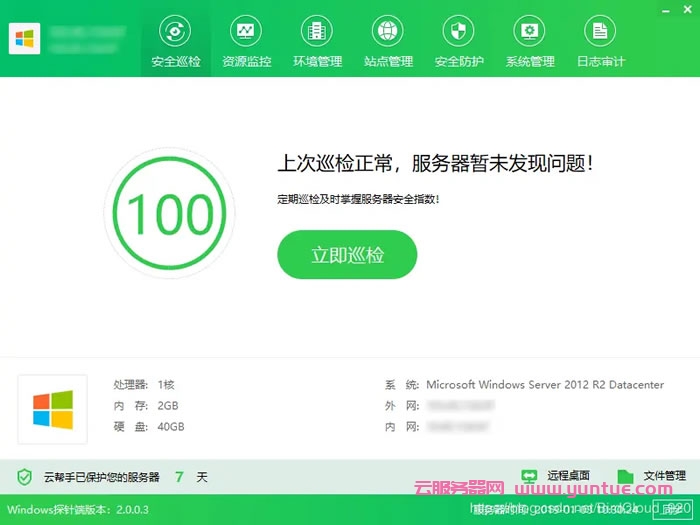Go to 站点管理 site management
Viewport: 700px width, 525px height.
click(388, 42)
